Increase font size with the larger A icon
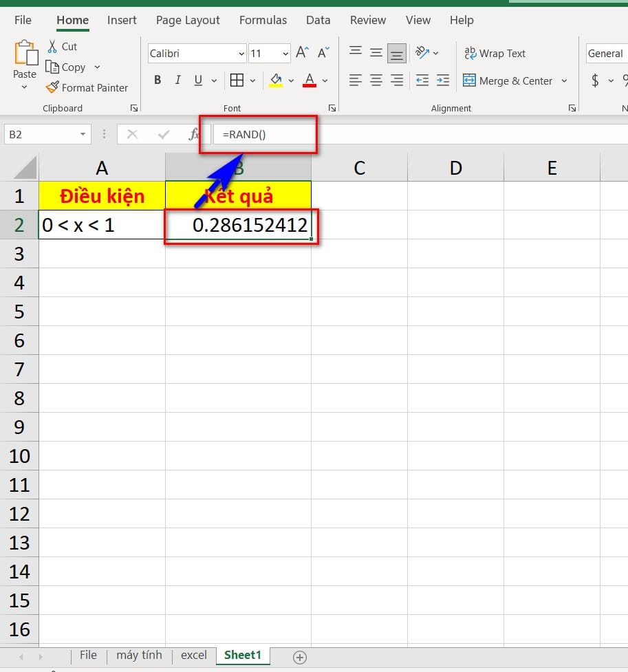Screen dimensions: 628x672 coord(302,53)
